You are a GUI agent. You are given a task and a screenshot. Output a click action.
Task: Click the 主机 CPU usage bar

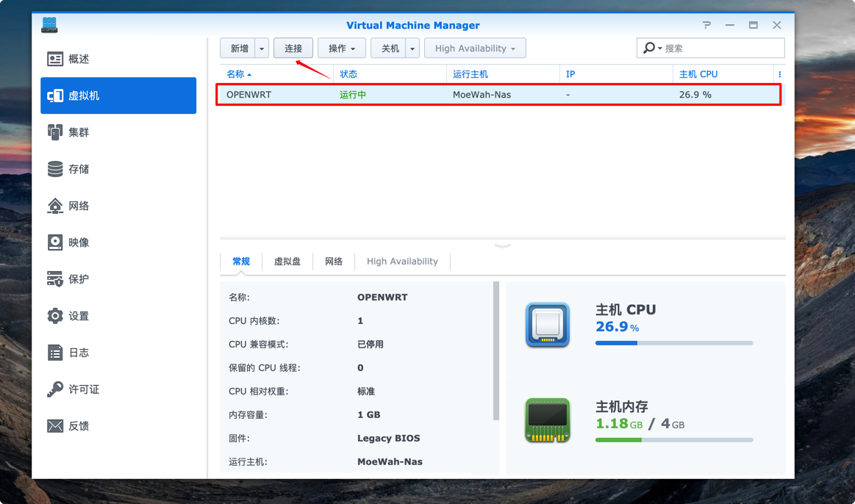(674, 343)
